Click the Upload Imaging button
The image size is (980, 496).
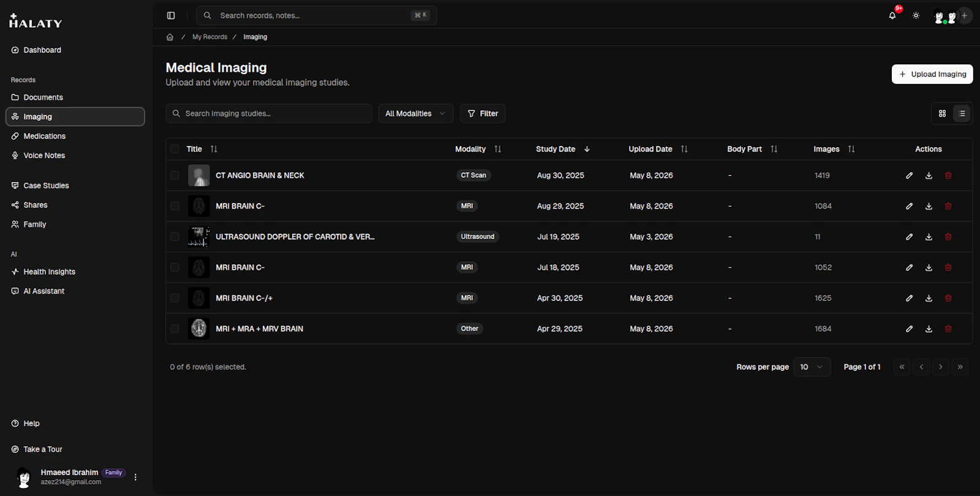click(x=932, y=74)
